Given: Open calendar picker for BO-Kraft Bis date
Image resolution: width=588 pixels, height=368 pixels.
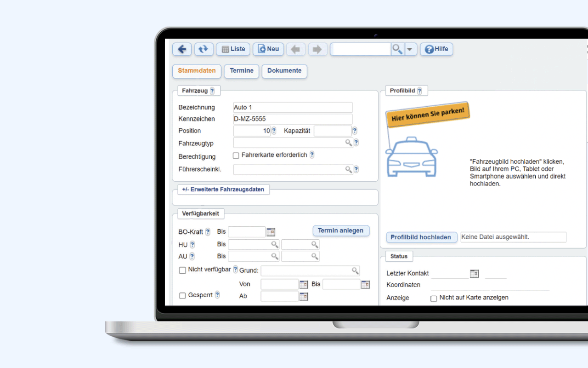Looking at the screenshot, I should coord(271,232).
